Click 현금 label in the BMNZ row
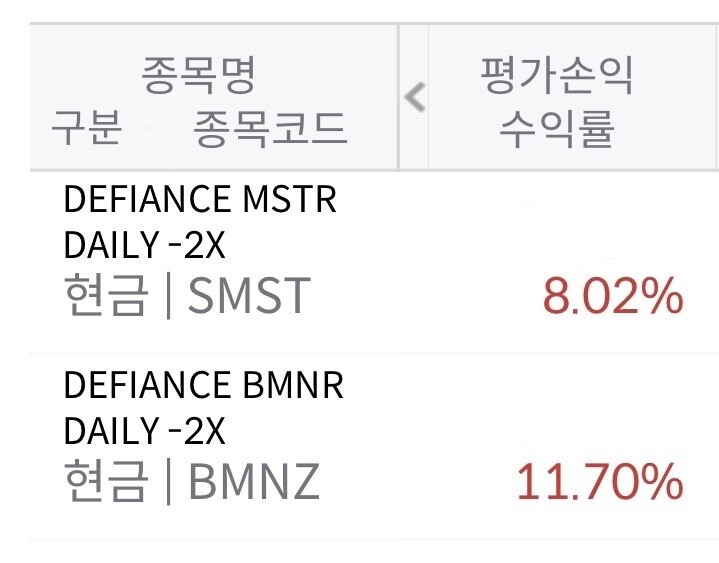Image resolution: width=719 pixels, height=563 pixels. [106, 481]
